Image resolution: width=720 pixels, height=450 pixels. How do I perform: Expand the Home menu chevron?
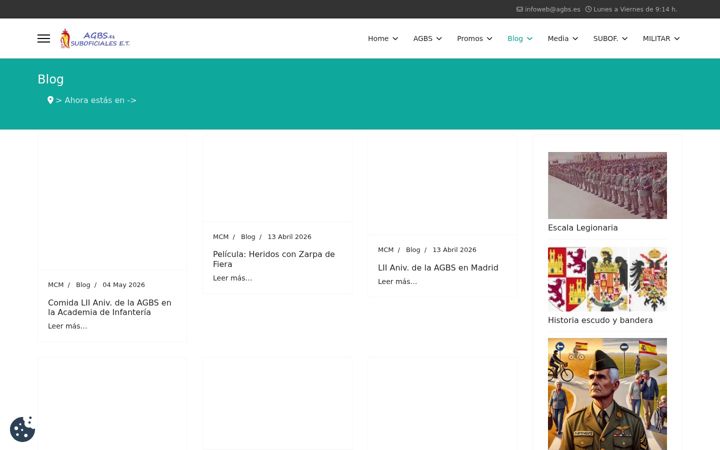(x=395, y=39)
